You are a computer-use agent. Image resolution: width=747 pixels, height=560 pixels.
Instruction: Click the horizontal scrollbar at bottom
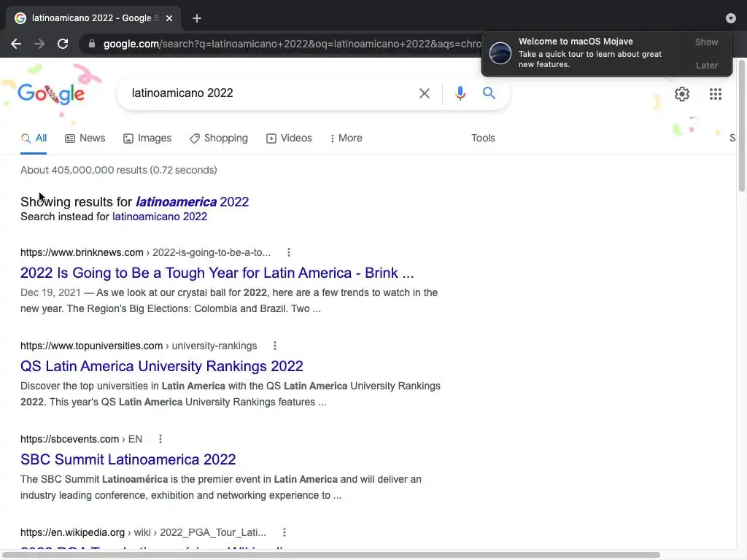331,555
